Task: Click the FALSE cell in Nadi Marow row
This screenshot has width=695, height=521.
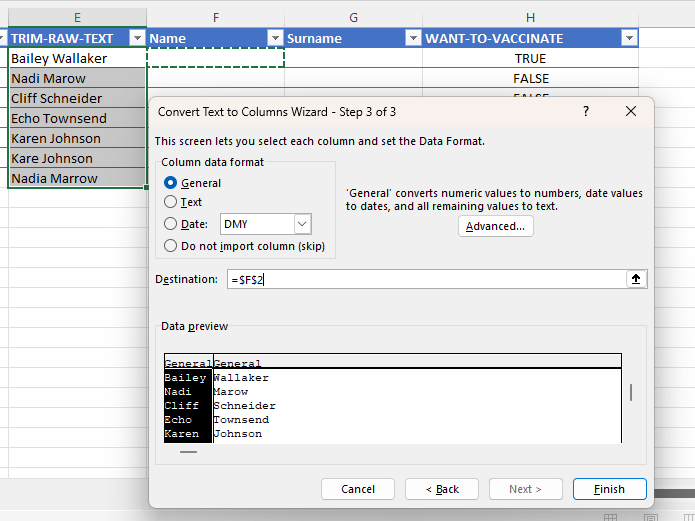Action: pyautogui.click(x=530, y=78)
